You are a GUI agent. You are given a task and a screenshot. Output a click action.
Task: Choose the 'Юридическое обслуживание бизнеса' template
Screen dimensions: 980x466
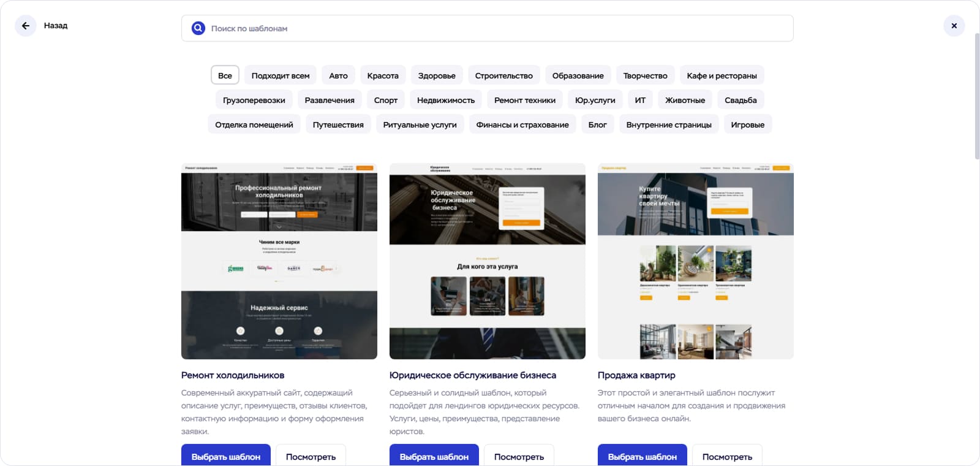point(434,456)
